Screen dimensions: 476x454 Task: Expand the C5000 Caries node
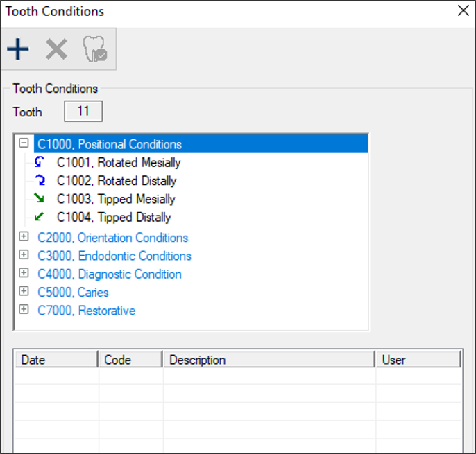pos(24,292)
